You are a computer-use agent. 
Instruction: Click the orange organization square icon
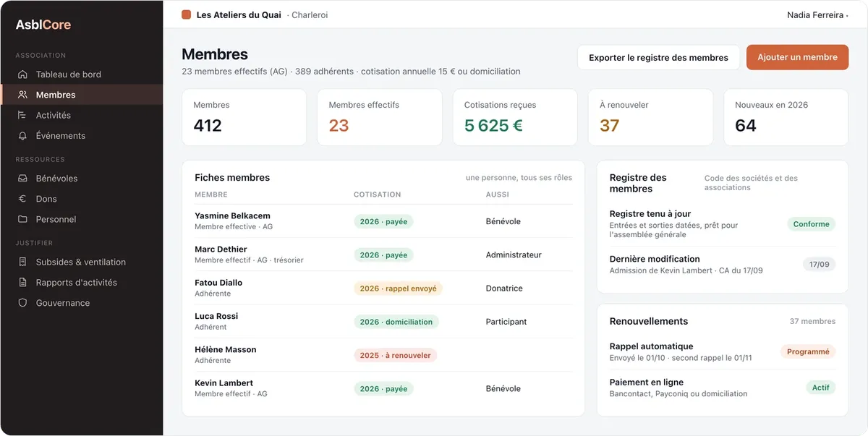pos(186,14)
